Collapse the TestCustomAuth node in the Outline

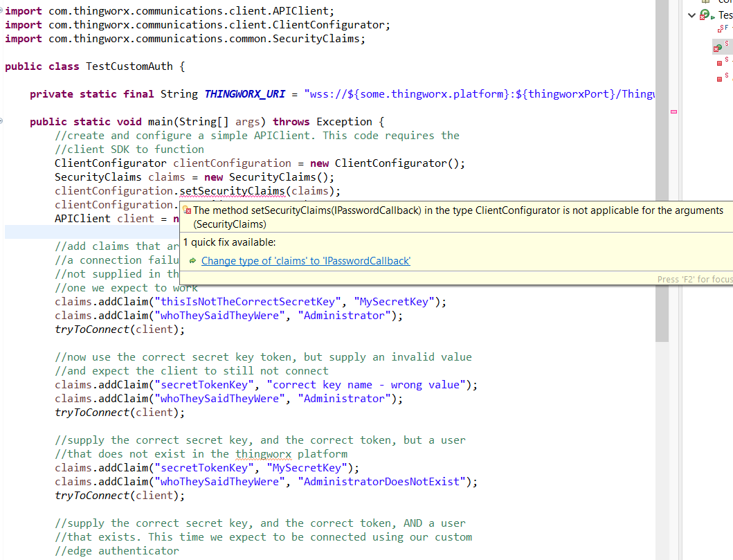pos(692,14)
